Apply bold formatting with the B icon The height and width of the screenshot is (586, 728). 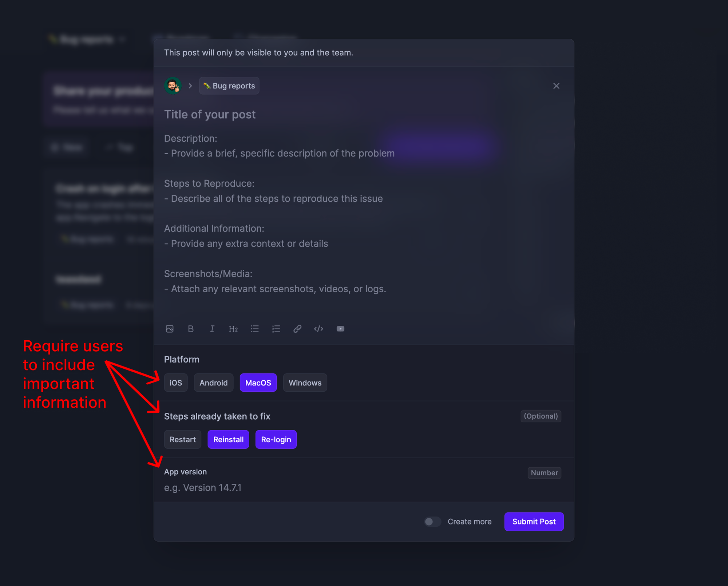[191, 329]
